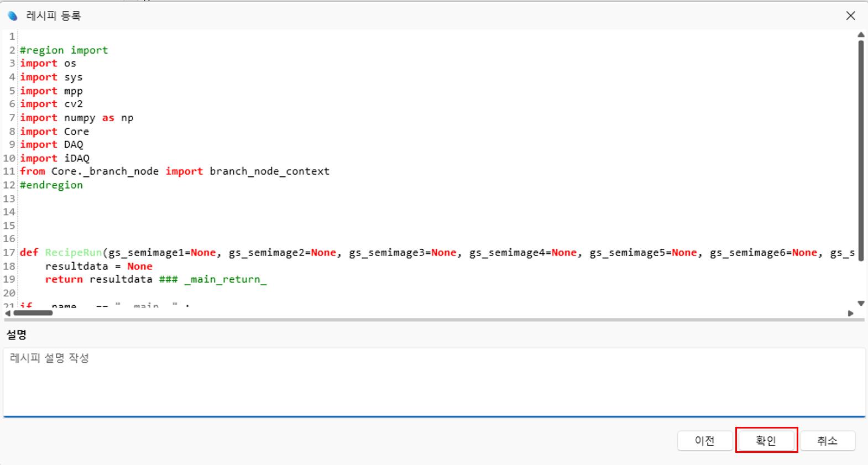Cancel with the 취소 button
The height and width of the screenshot is (465, 868).
[827, 441]
